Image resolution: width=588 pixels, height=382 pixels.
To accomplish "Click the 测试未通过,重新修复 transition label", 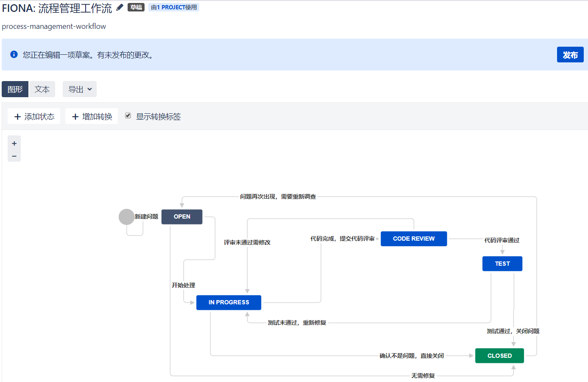I will (x=297, y=323).
